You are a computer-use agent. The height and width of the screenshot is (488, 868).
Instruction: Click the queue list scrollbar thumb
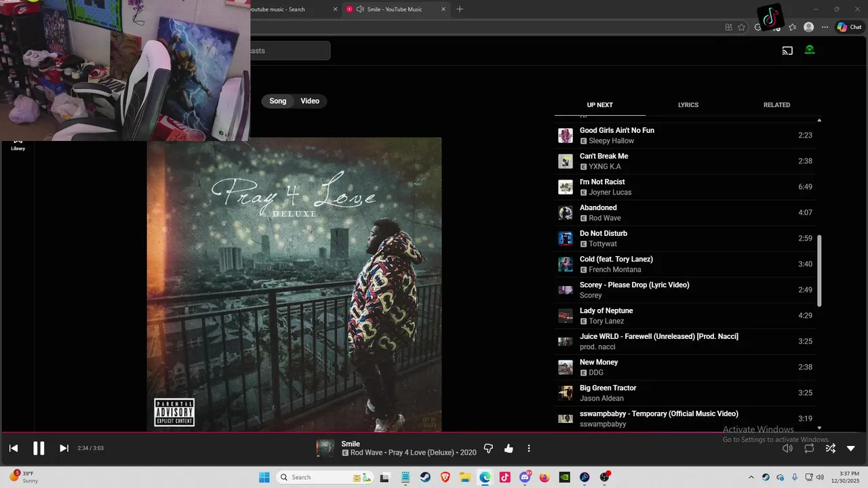point(819,270)
